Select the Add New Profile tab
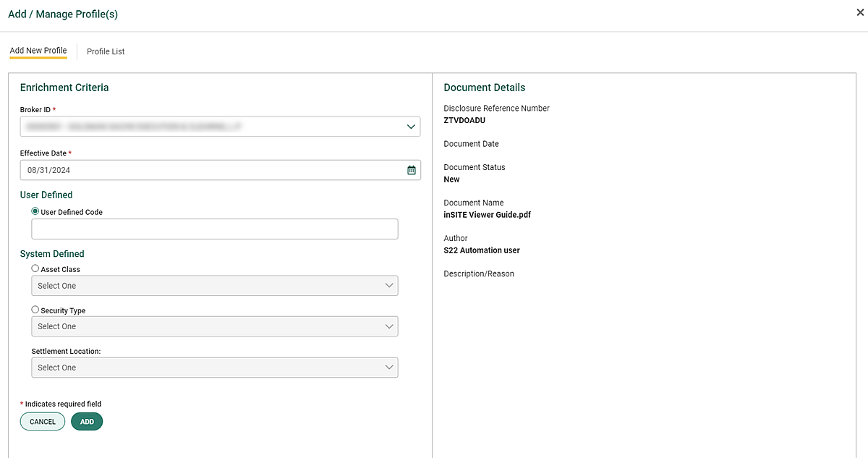The image size is (868, 458). pyautogui.click(x=38, y=51)
